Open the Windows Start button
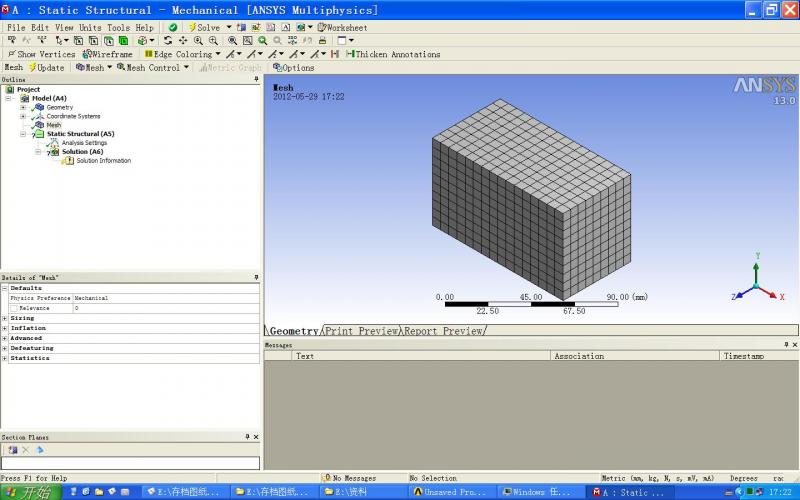 pyautogui.click(x=31, y=492)
